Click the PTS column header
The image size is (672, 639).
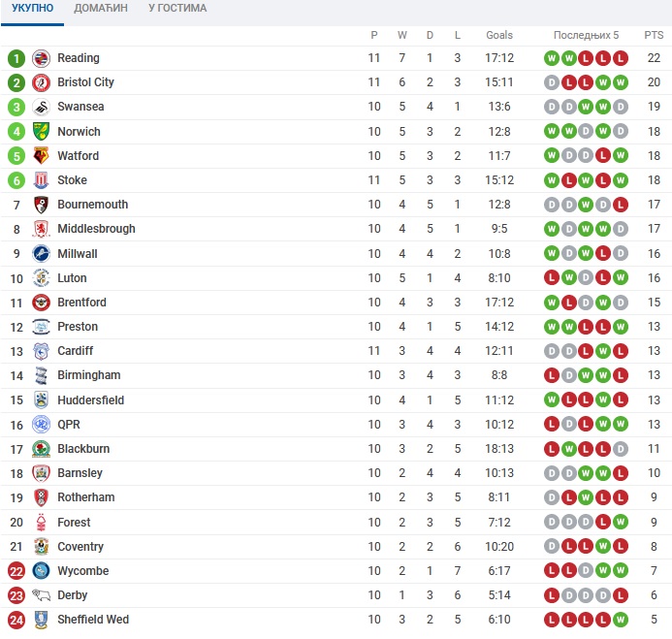(x=654, y=35)
